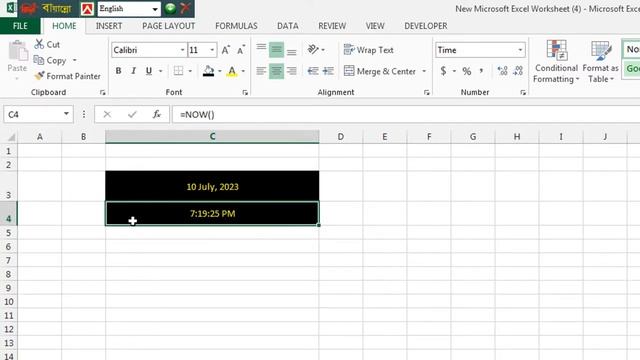Click Merge & Center
This screenshot has height=360, width=640.
pos(380,71)
